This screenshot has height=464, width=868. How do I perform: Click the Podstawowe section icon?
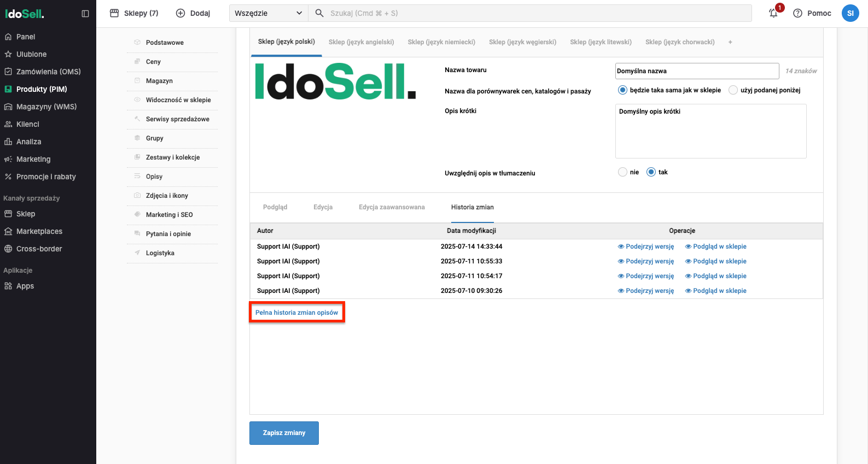click(x=137, y=42)
